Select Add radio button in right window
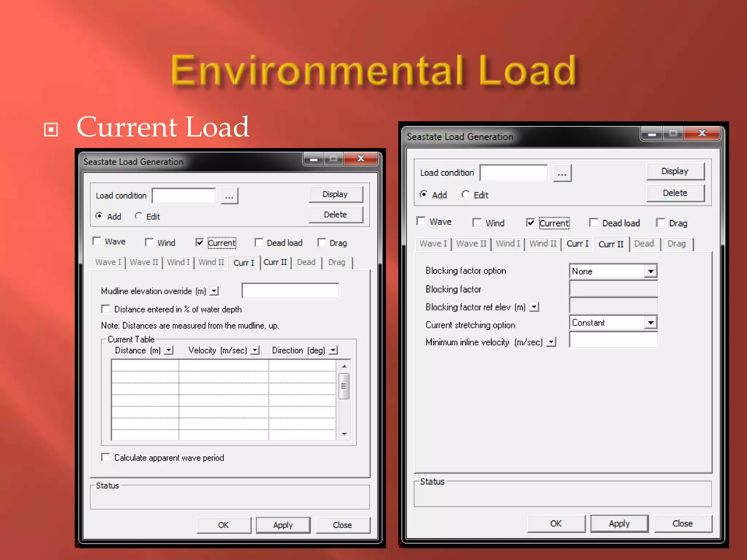The width and height of the screenshot is (747, 560). coord(423,194)
